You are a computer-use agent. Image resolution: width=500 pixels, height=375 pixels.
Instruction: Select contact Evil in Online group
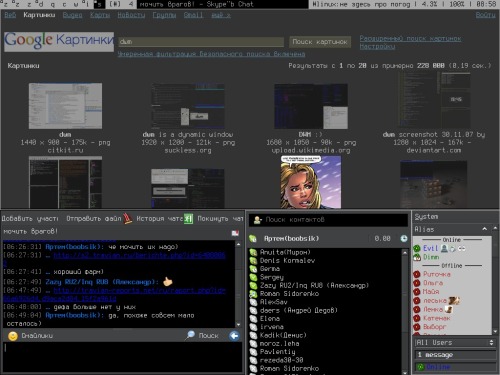(x=430, y=248)
